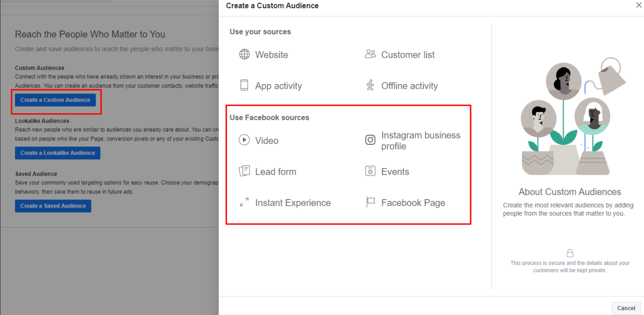Click the Cancel button
Image resolution: width=644 pixels, height=315 pixels.
point(626,308)
